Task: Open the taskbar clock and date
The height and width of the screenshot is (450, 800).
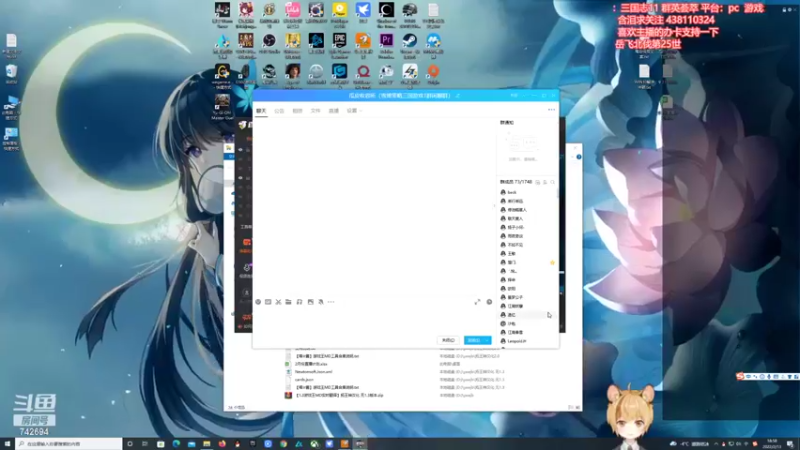Action: pyautogui.click(x=772, y=444)
